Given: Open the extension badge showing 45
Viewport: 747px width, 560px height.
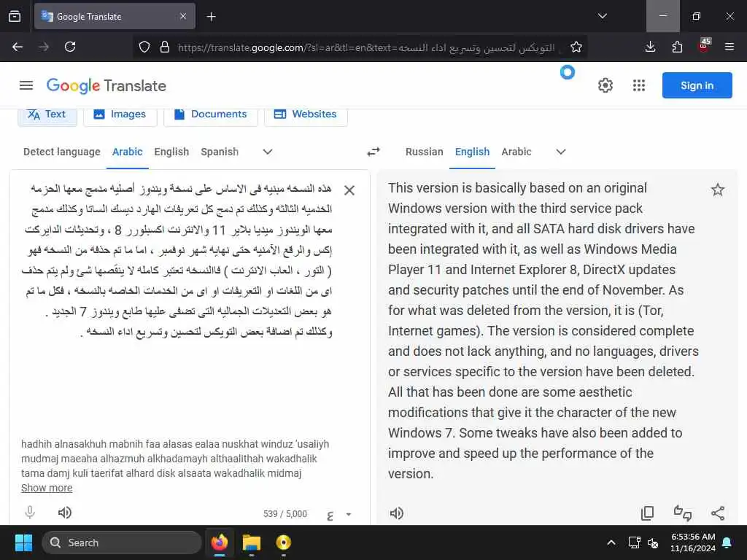Looking at the screenshot, I should 704,46.
